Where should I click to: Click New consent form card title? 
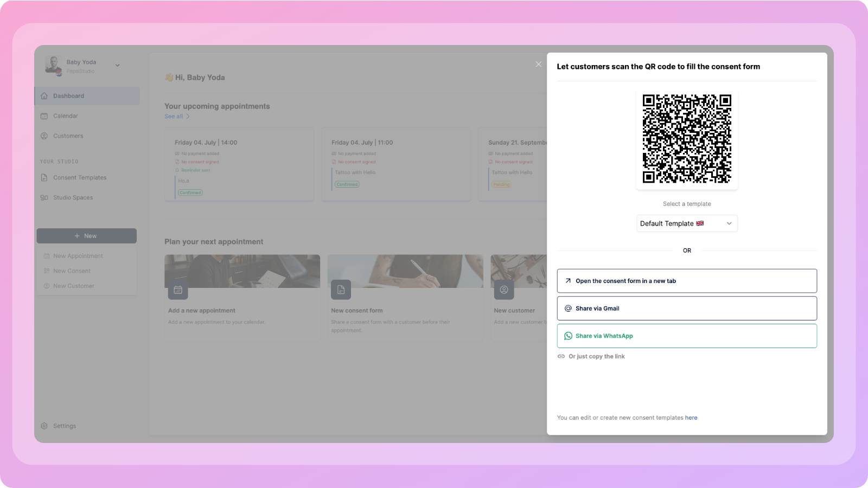click(357, 311)
